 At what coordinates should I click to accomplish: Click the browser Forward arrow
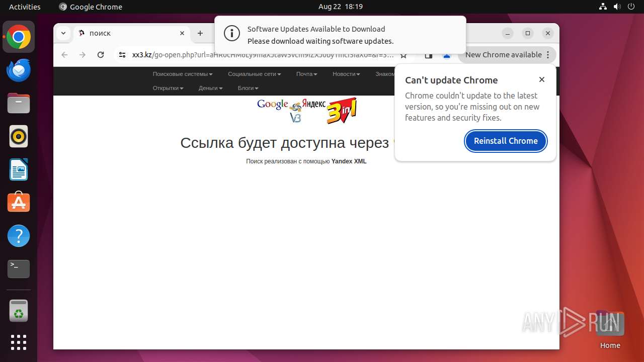[x=83, y=55]
